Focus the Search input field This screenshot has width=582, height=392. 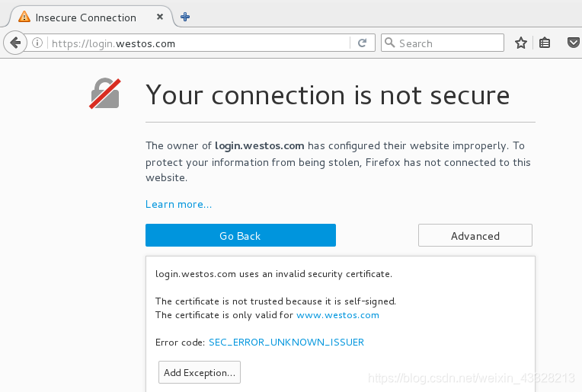pyautogui.click(x=443, y=43)
